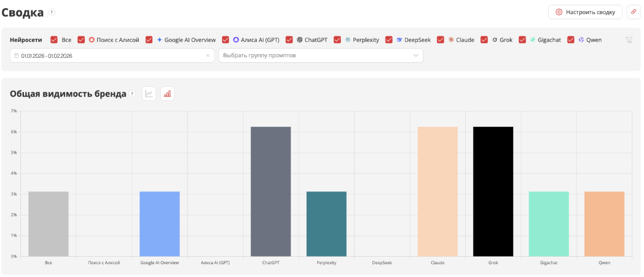Image resolution: width=644 pixels, height=277 pixels.
Task: Click Grok axis label under chart
Action: (x=493, y=263)
